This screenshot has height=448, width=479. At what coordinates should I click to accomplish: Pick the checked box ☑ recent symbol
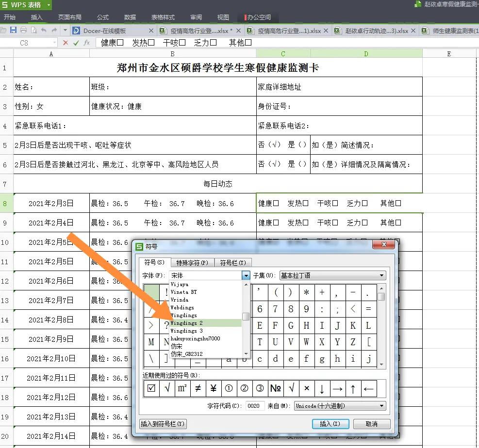pos(151,388)
